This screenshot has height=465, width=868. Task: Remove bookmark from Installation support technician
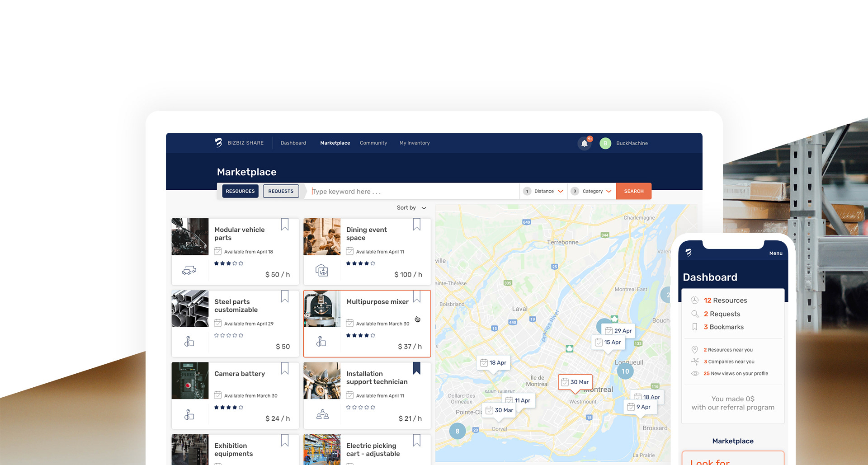click(417, 368)
